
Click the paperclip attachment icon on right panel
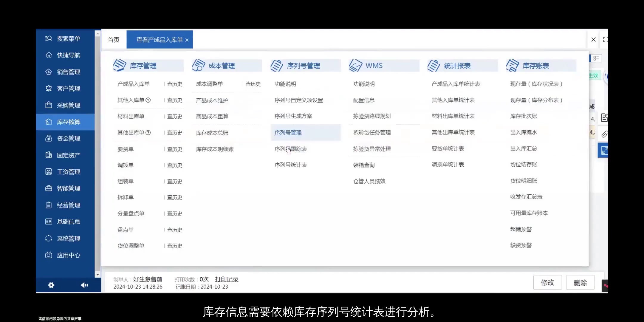tap(605, 134)
